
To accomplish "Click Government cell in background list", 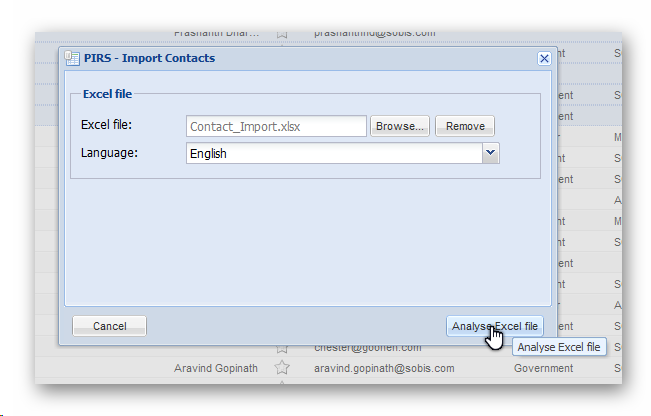I will [x=543, y=368].
